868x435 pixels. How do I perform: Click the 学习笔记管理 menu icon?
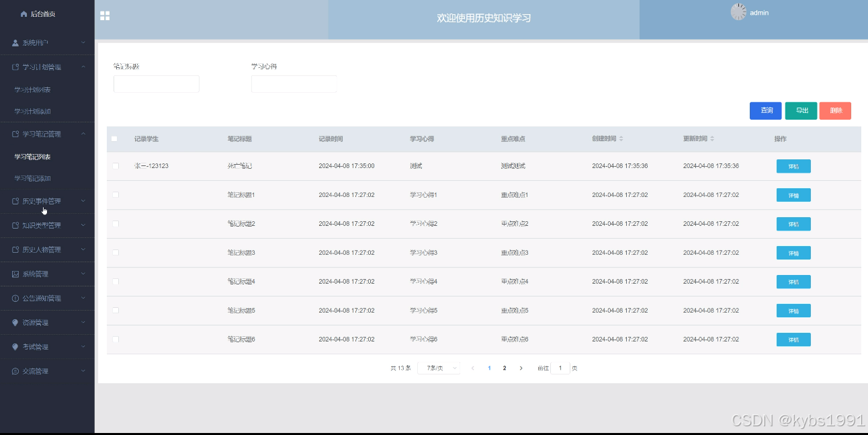click(15, 134)
